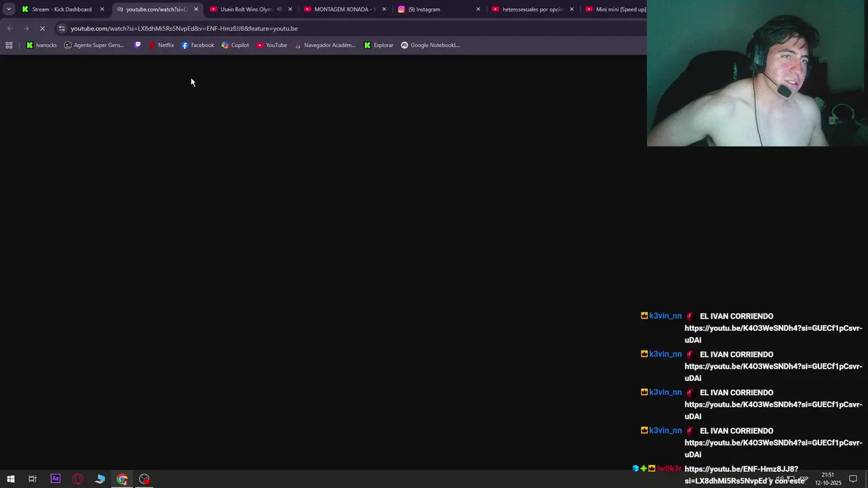The image size is (868, 488).
Task: Click the streamer webcam overlay
Action: pos(757,73)
